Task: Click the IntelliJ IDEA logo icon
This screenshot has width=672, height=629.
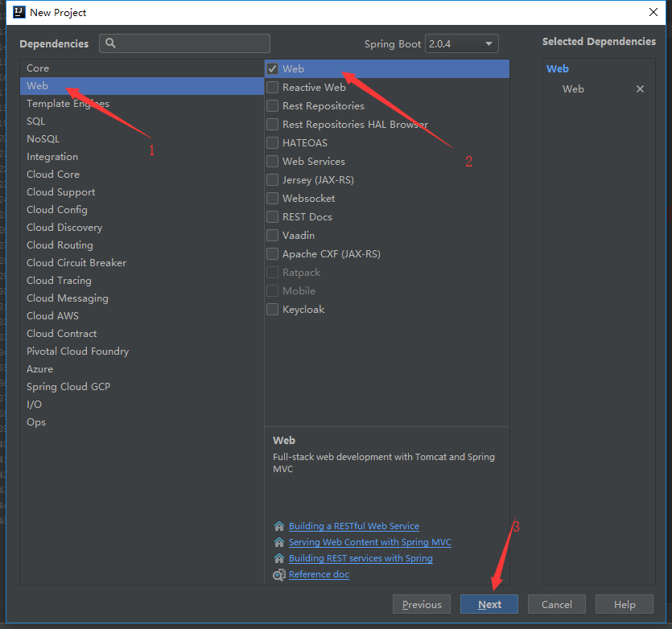Action: 19,12
